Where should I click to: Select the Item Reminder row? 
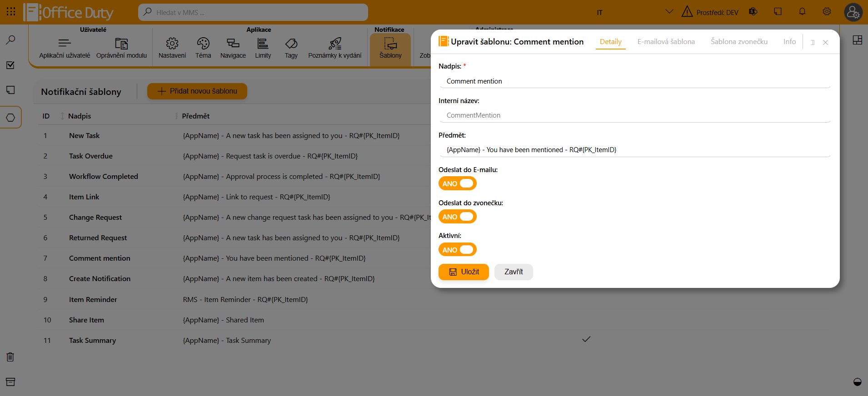[434, 300]
